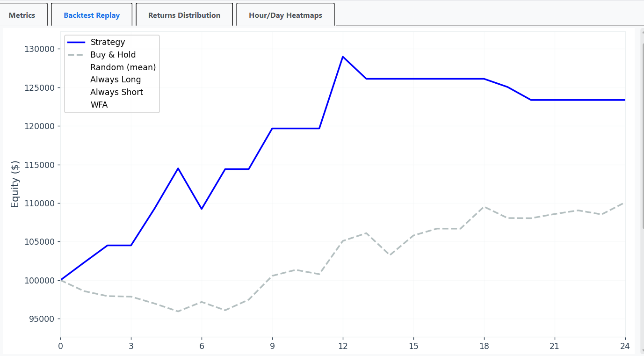Open the Backtest Replay tab
Image resolution: width=644 pixels, height=356 pixels.
click(x=92, y=15)
